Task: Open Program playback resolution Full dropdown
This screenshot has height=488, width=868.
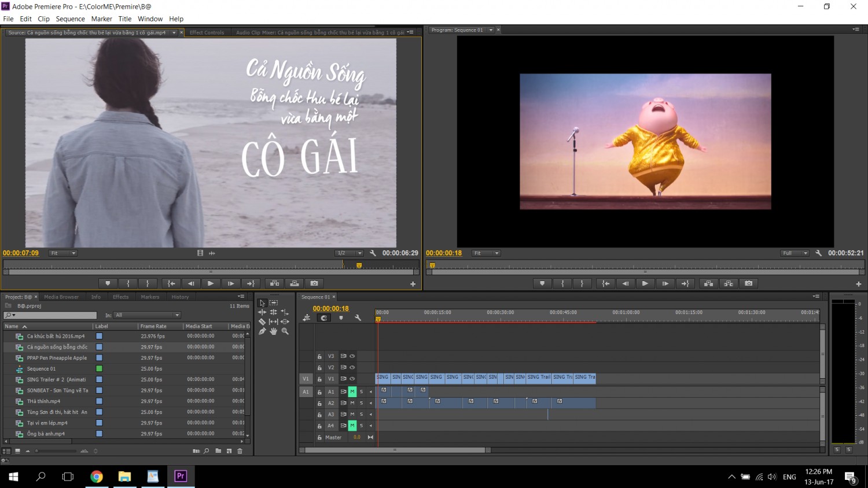Action: (795, 253)
